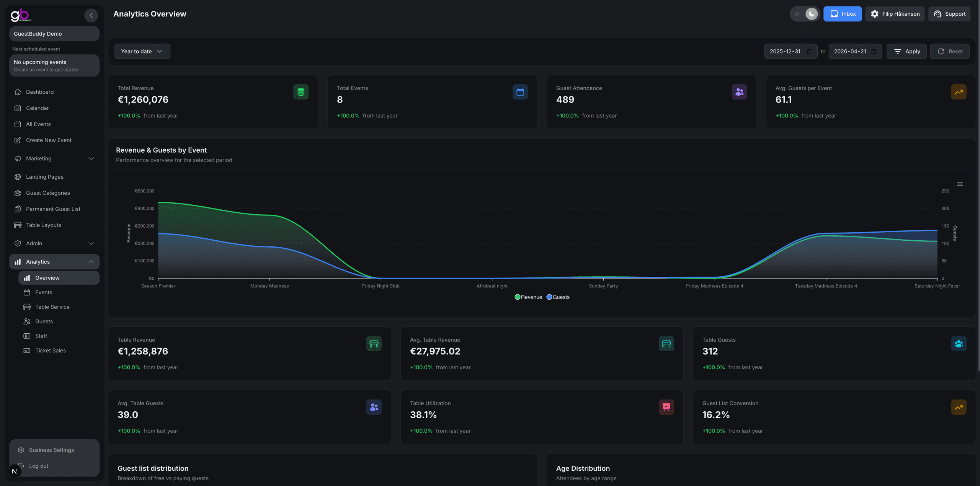Image resolution: width=980 pixels, height=486 pixels.
Task: Click the start date field 2025-12-31
Action: tap(791, 51)
